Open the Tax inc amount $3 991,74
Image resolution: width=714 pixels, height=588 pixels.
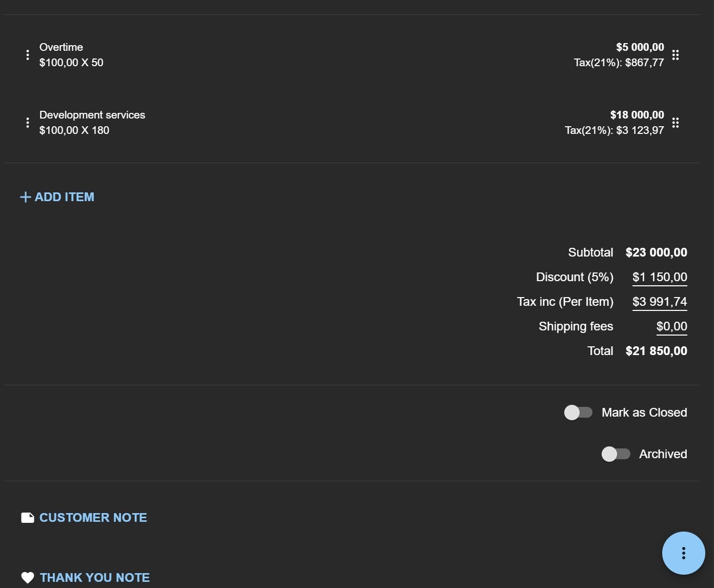click(660, 302)
